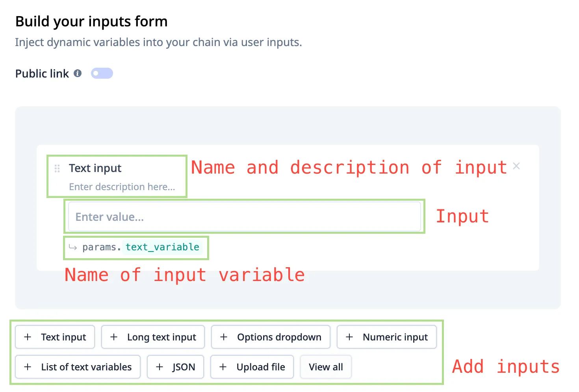Click the "Inject dynamic variables" subtitle text

[x=158, y=43]
